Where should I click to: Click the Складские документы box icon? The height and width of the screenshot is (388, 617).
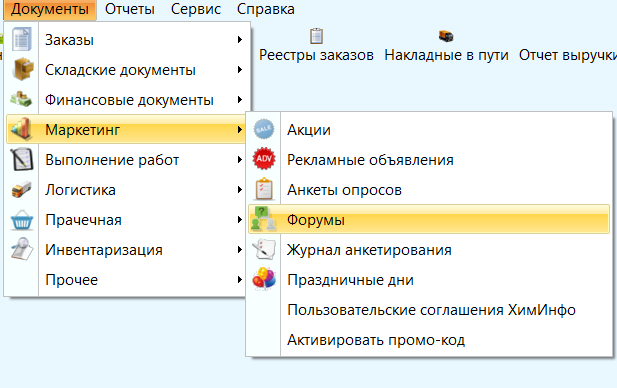tap(22, 69)
